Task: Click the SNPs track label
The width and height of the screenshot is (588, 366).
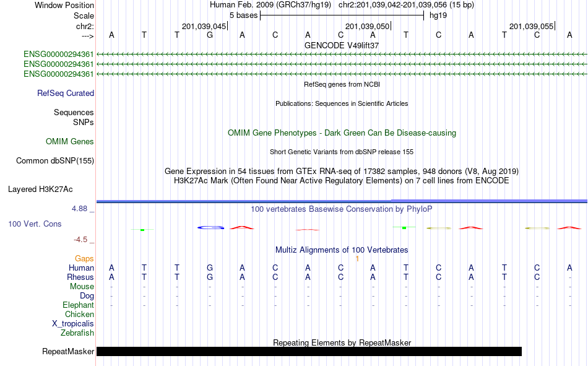Action: (84, 123)
